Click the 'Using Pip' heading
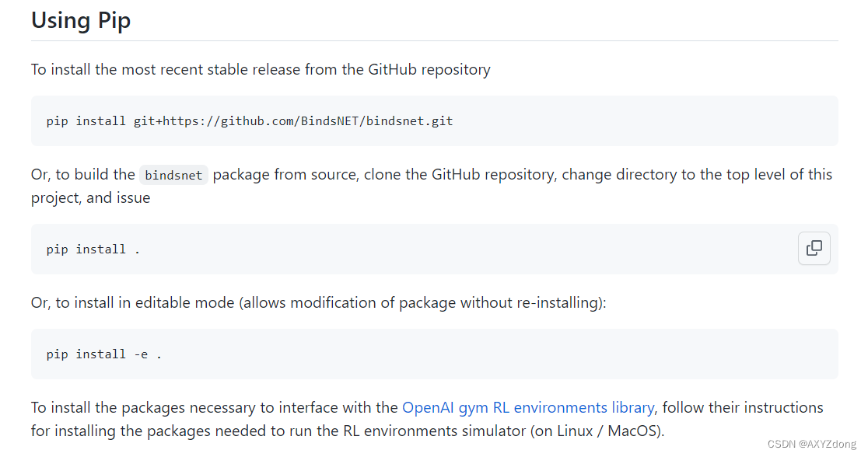 (81, 20)
